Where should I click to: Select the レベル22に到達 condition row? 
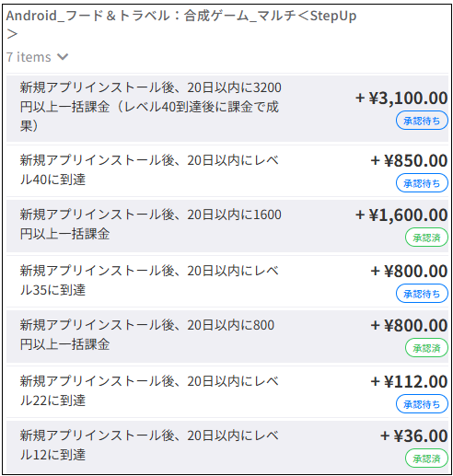click(x=227, y=391)
